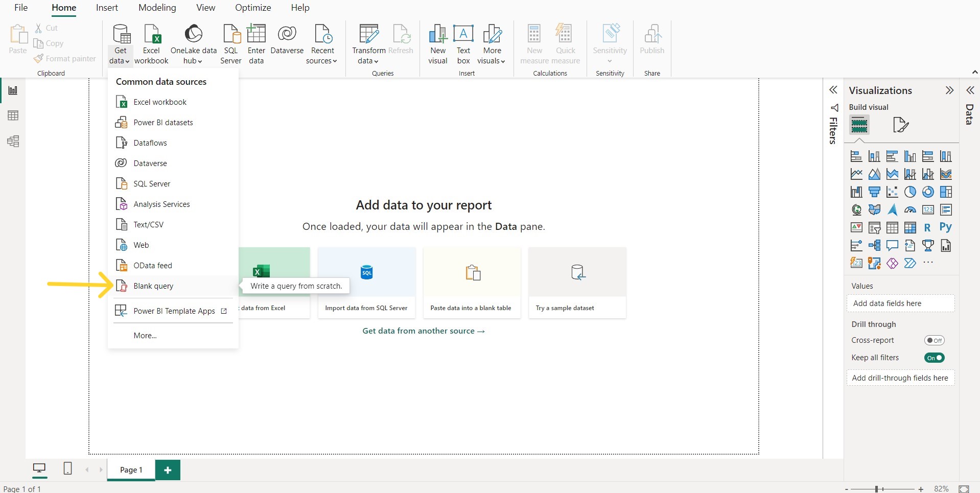Image resolution: width=980 pixels, height=493 pixels.
Task: Turn off Keep all filters
Action: coord(935,358)
